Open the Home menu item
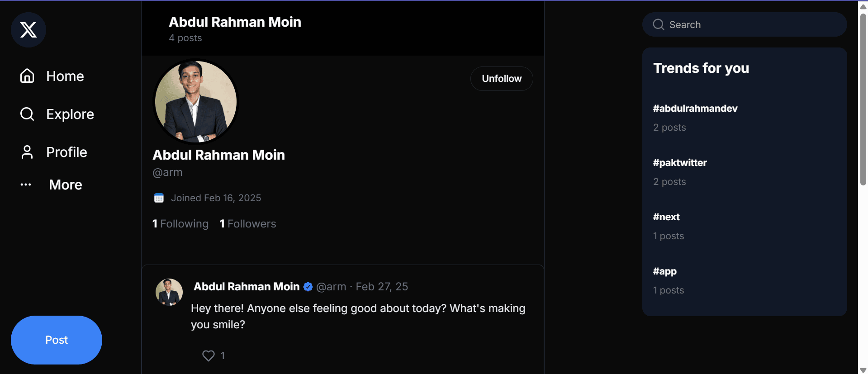The width and height of the screenshot is (868, 374). click(65, 76)
